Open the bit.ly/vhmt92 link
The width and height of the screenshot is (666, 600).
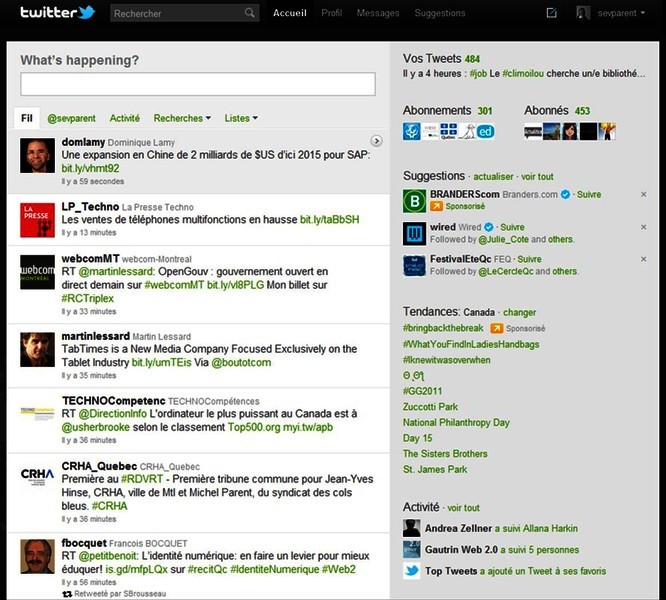(90, 168)
